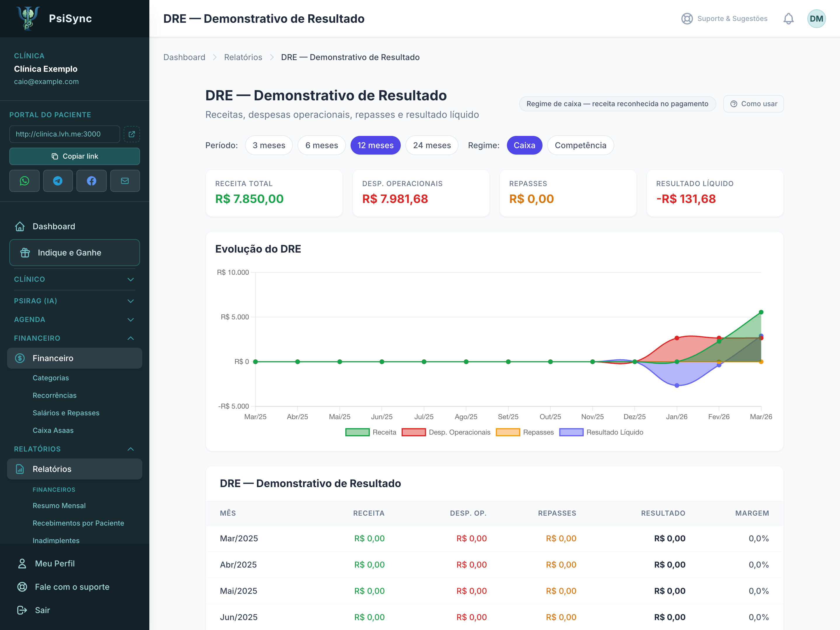Share portal link via Facebook icon
This screenshot has height=630, width=840.
pos(92,181)
